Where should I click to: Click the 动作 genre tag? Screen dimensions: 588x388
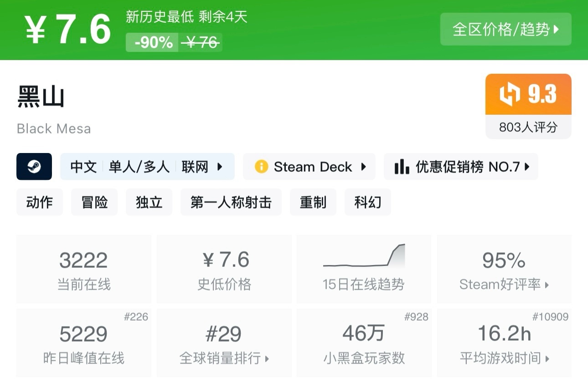point(40,202)
